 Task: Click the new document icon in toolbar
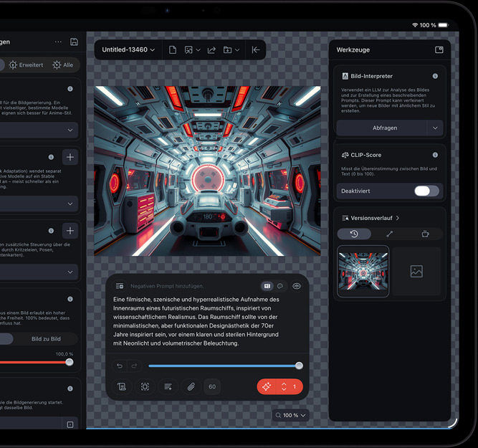pyautogui.click(x=173, y=50)
